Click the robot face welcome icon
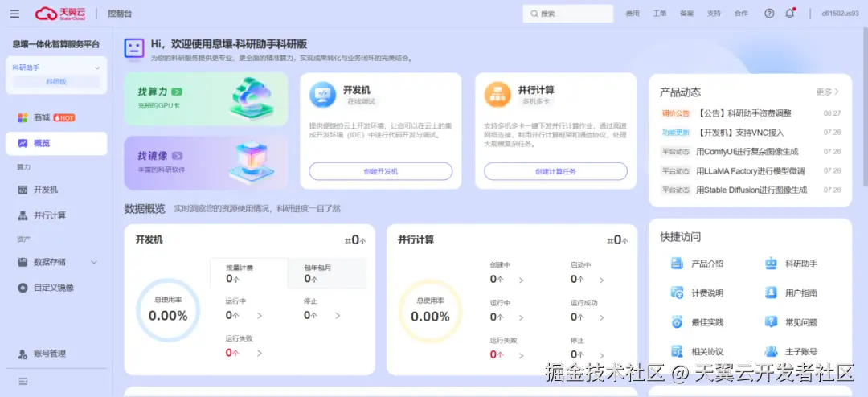 point(134,48)
